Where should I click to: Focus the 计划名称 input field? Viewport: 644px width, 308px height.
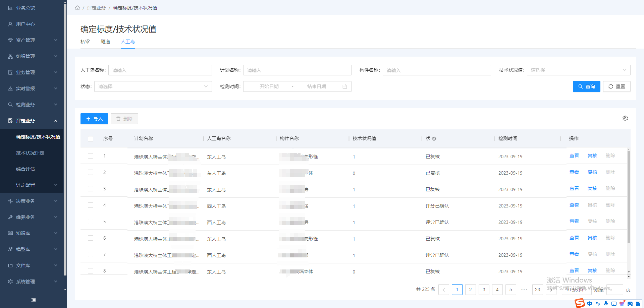pos(297,70)
